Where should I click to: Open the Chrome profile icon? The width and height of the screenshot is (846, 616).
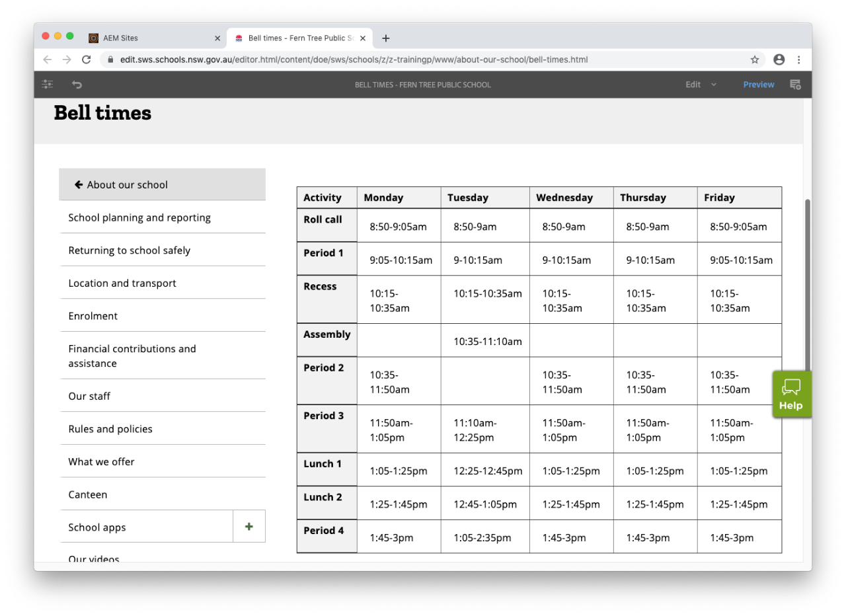point(779,59)
